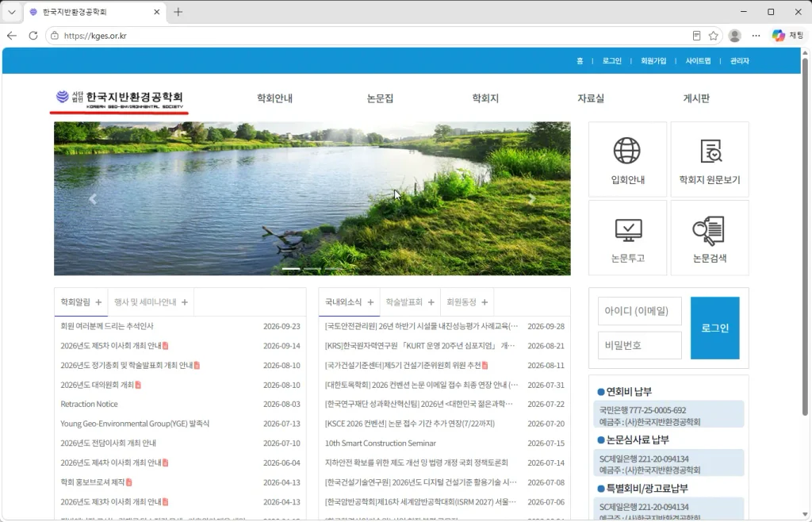Switch to the 회원동정 tab
The height and width of the screenshot is (522, 812).
pos(461,302)
